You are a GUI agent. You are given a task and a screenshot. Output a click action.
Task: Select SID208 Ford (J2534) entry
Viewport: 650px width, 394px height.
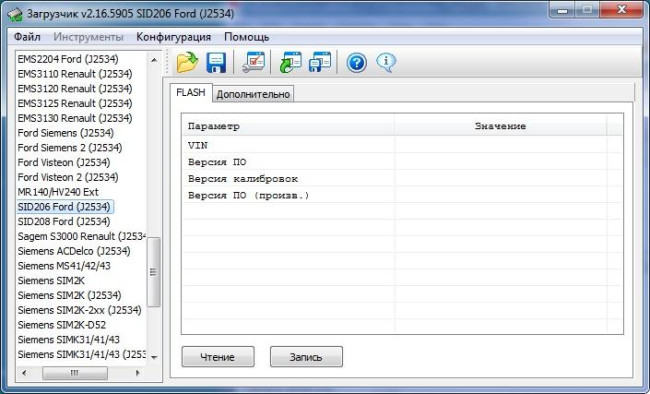64,221
